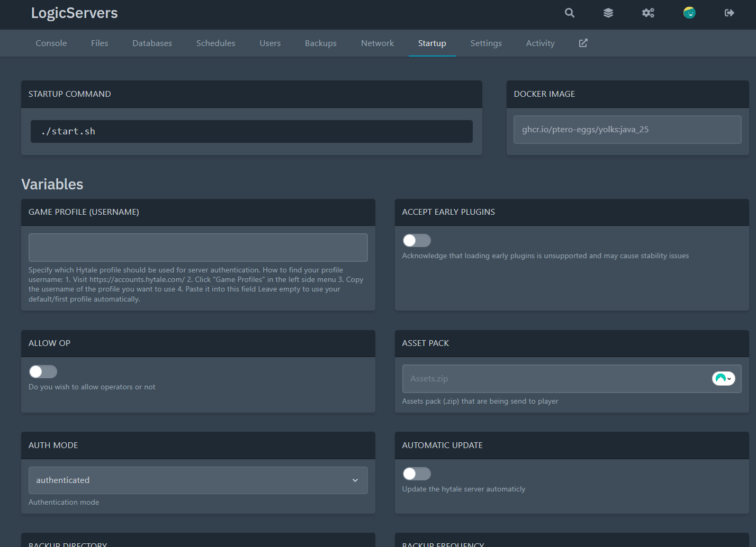
Task: Open server view via the external link icon
Action: (x=583, y=43)
